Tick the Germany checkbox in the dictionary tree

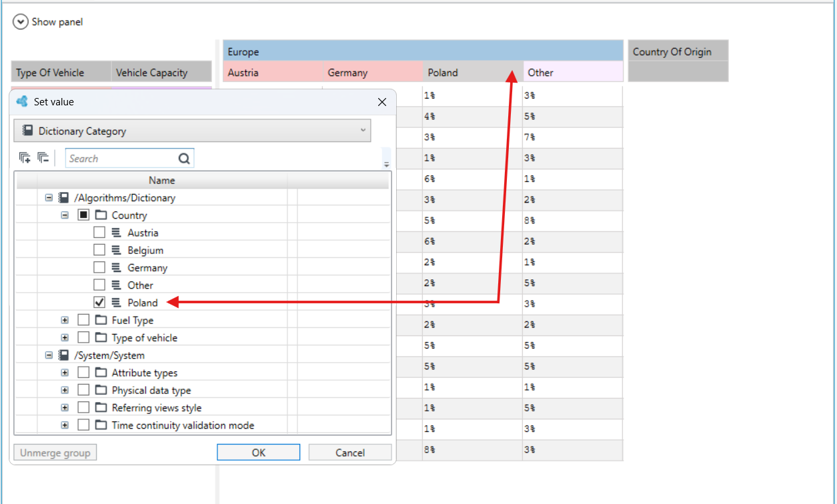coord(99,267)
